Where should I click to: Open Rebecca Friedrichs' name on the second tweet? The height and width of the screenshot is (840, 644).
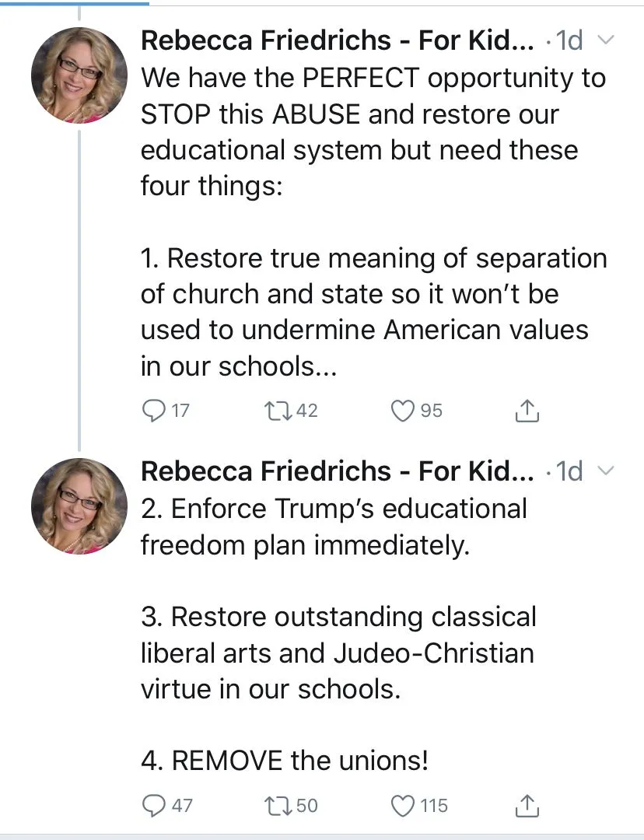pos(337,471)
